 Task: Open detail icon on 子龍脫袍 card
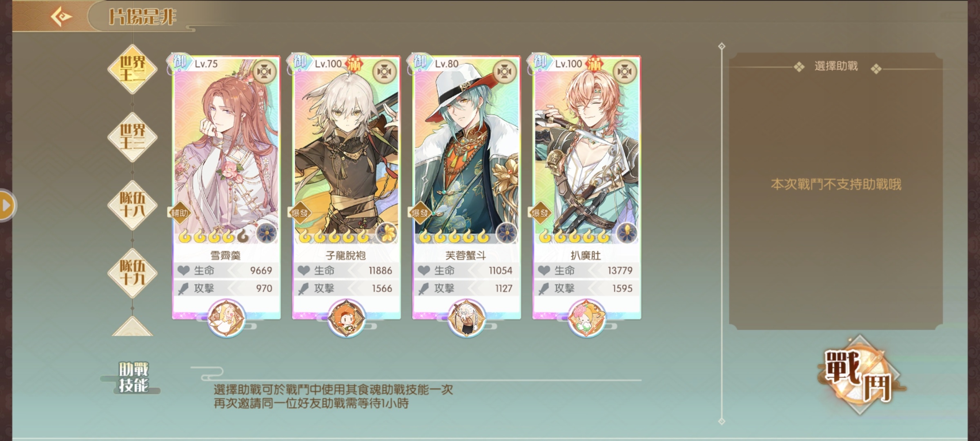coord(385,72)
